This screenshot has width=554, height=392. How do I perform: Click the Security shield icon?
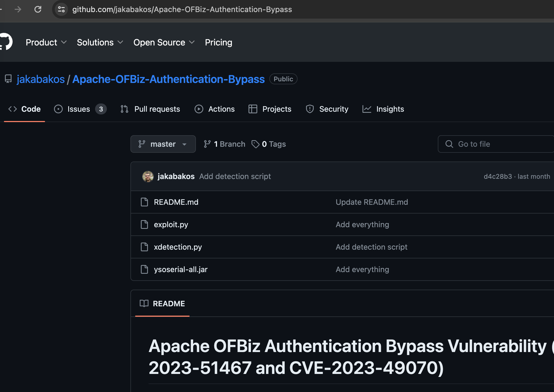[310, 109]
